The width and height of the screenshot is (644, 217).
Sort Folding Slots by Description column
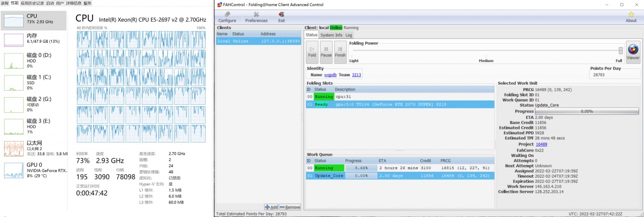(x=414, y=89)
